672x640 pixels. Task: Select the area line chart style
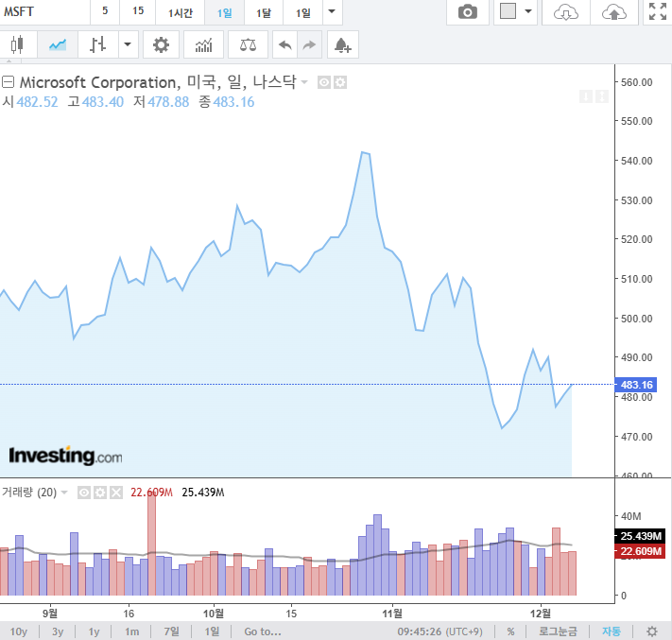[59, 44]
